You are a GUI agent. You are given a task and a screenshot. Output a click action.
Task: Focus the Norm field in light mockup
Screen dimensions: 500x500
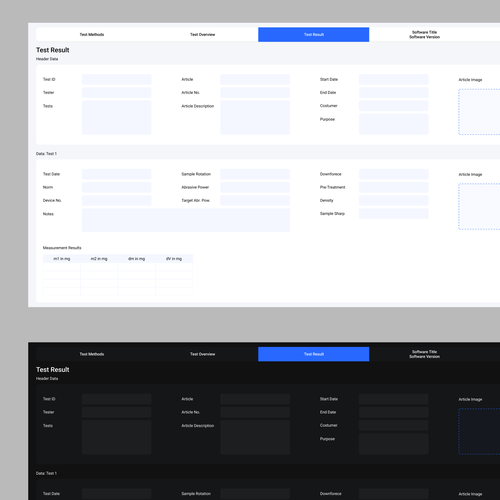point(117,187)
